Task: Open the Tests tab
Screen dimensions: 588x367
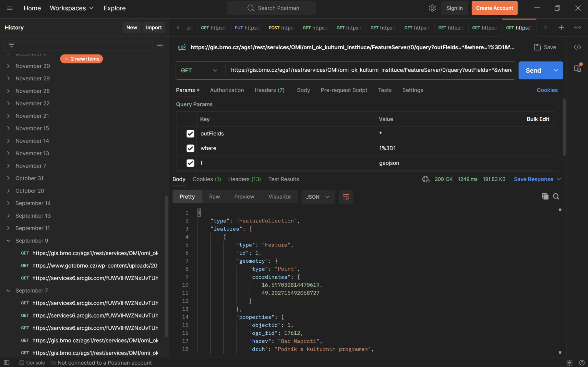Action: click(x=384, y=90)
